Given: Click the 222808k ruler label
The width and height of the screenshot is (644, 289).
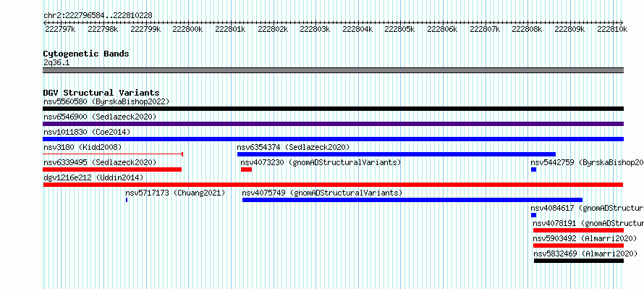Looking at the screenshot, I should [527, 29].
